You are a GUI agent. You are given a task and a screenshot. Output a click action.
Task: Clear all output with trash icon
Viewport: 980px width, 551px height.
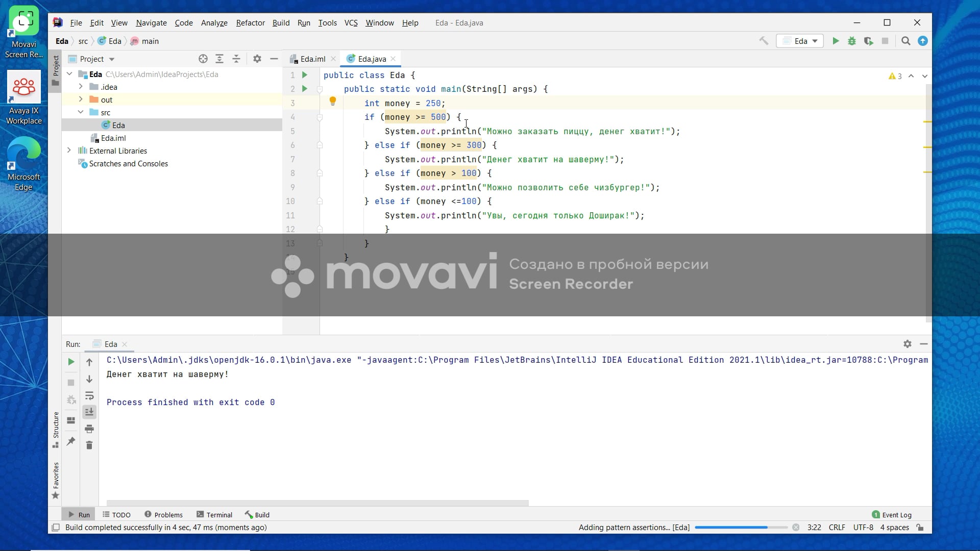coord(89,445)
